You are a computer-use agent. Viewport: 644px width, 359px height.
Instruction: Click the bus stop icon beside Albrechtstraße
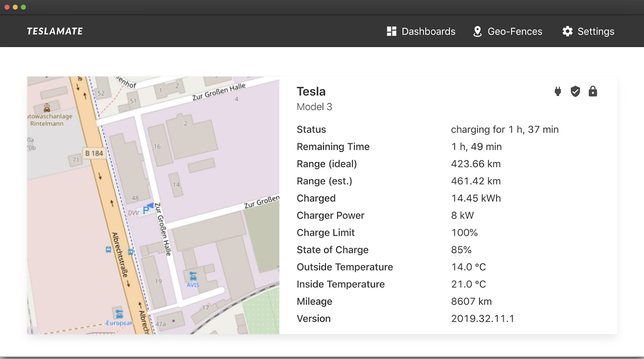point(108,249)
